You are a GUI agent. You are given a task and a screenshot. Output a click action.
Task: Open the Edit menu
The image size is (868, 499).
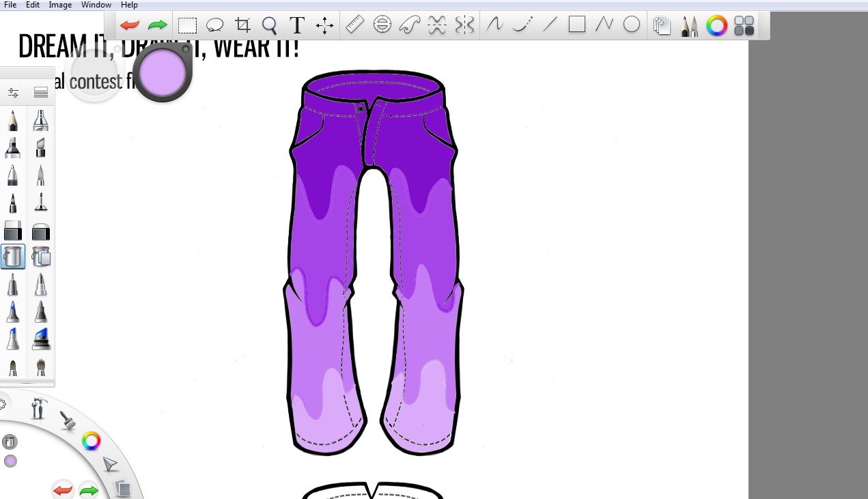point(33,5)
